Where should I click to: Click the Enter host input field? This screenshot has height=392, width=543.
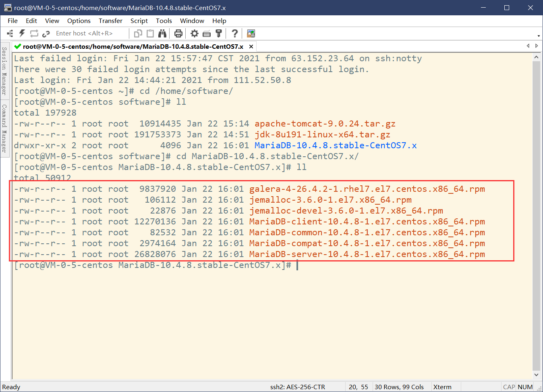coord(91,33)
